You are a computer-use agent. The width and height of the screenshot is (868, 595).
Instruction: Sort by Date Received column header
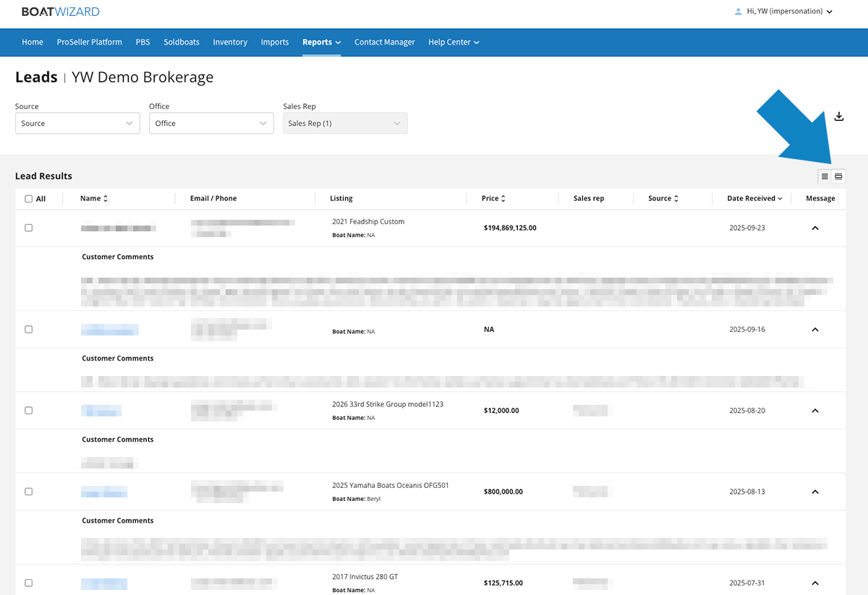(x=754, y=199)
